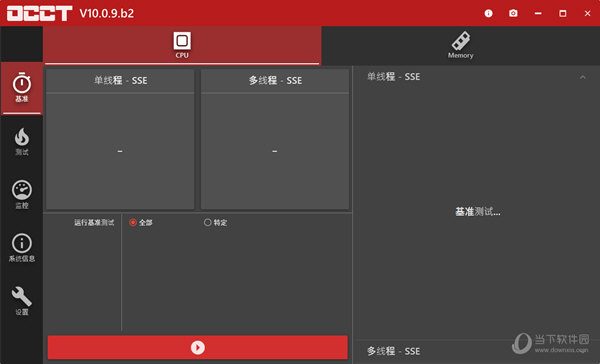Click the 单线程 - SSE score card
Screen dimensions: 600x364
click(120, 139)
